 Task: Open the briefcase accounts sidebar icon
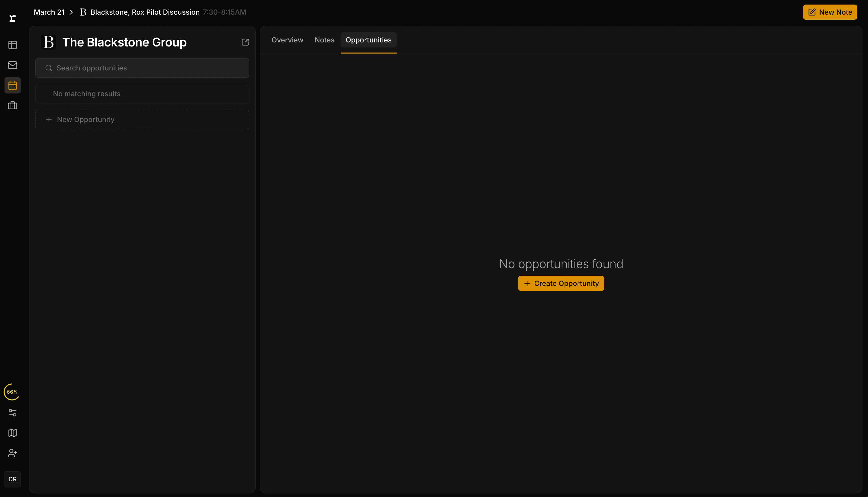pos(13,106)
